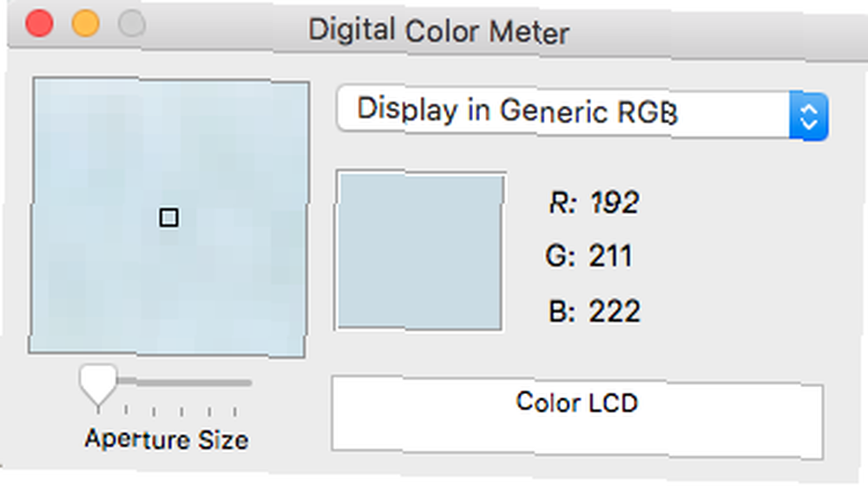Click the R: 192 red value readout

coord(594,202)
